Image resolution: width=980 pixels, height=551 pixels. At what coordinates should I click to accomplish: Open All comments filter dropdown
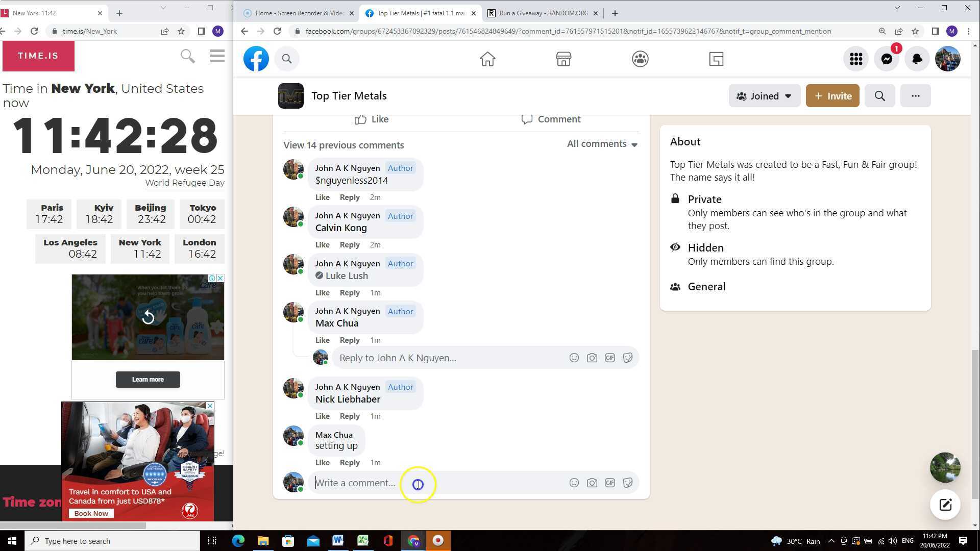point(602,144)
